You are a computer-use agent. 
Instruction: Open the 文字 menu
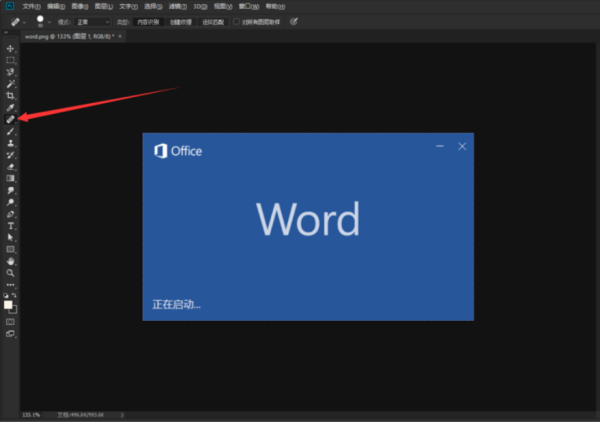(128, 7)
